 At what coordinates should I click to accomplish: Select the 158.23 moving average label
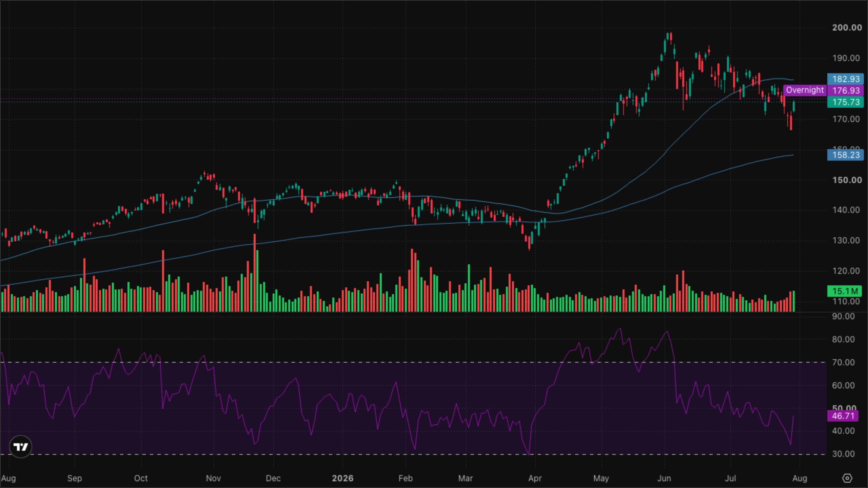845,155
